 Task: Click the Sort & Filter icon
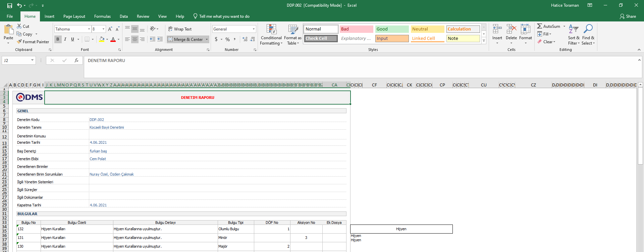pyautogui.click(x=574, y=29)
